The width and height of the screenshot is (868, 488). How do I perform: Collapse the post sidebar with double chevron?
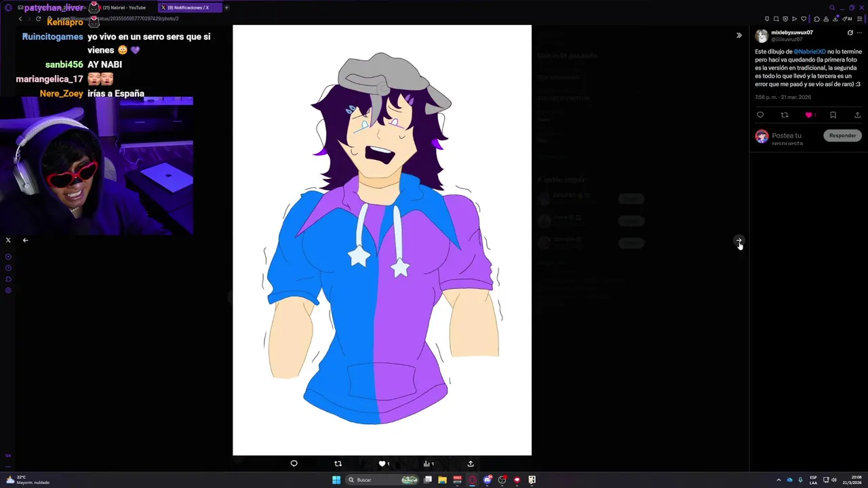[739, 35]
